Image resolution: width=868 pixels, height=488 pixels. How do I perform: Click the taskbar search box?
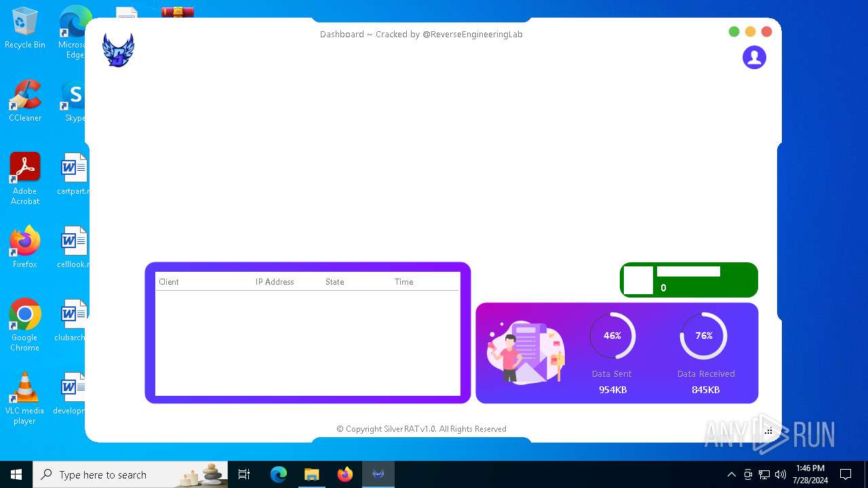130,474
